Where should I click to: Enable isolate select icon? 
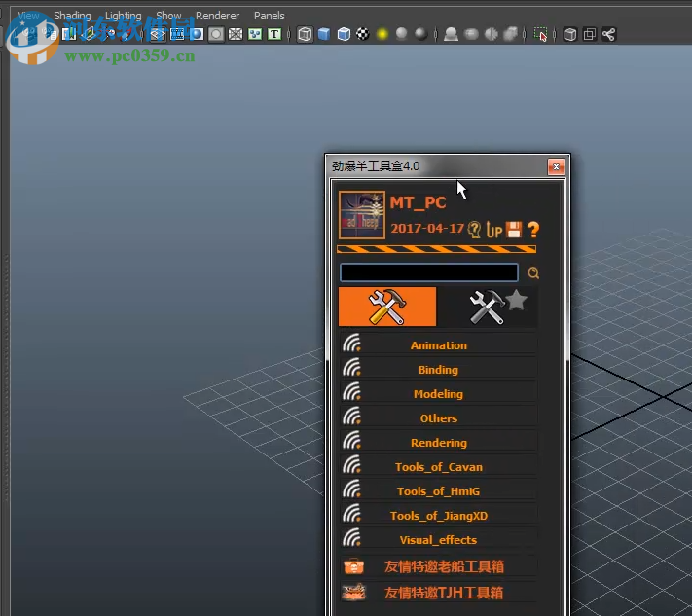(x=540, y=34)
